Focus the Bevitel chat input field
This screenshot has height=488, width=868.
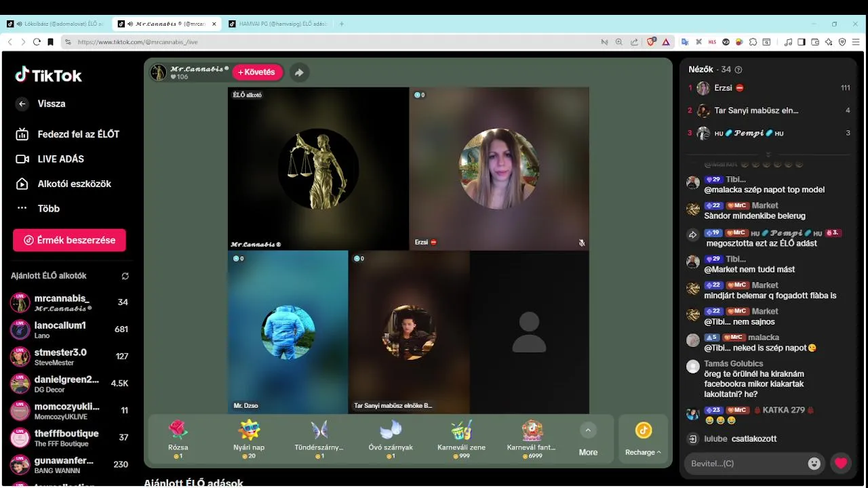(x=745, y=464)
